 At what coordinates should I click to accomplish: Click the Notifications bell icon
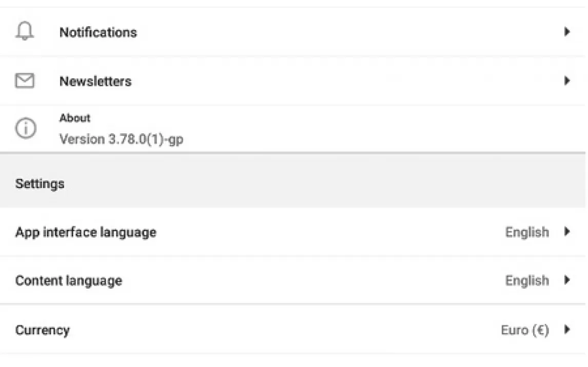25,32
